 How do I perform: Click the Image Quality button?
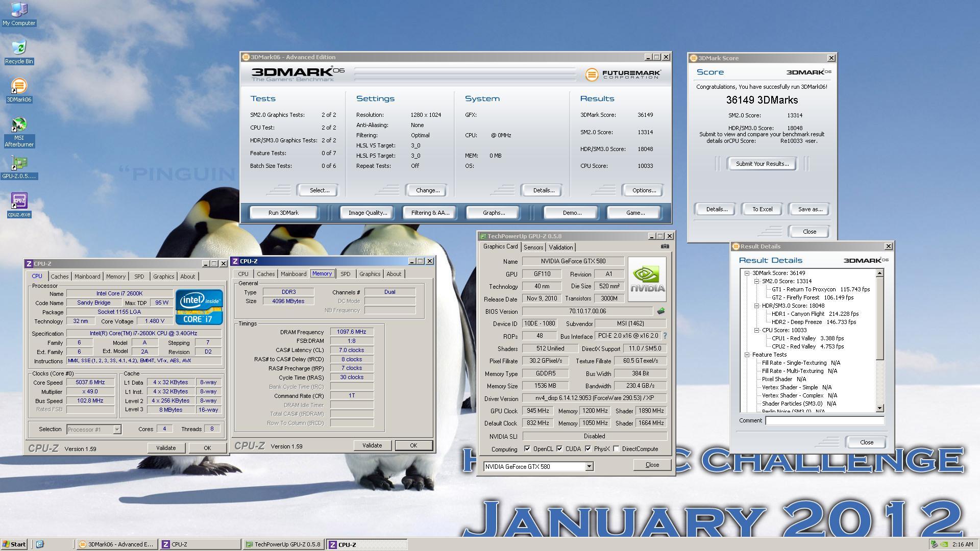pyautogui.click(x=367, y=213)
